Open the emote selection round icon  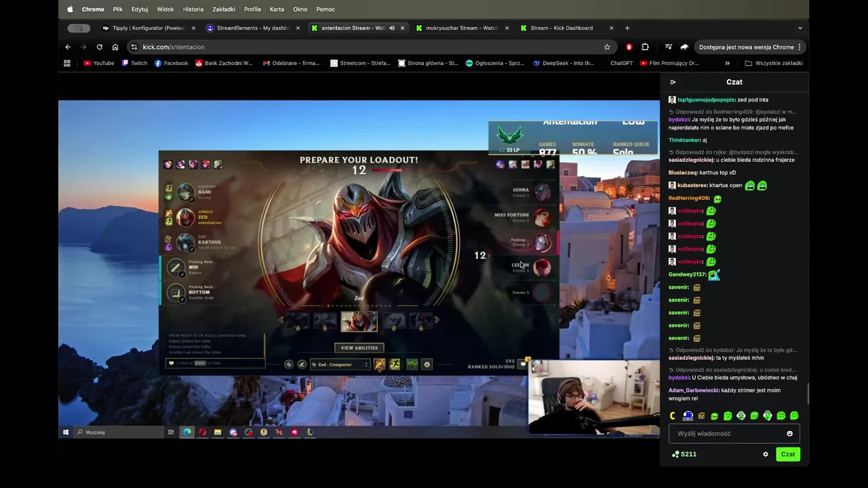(427, 365)
